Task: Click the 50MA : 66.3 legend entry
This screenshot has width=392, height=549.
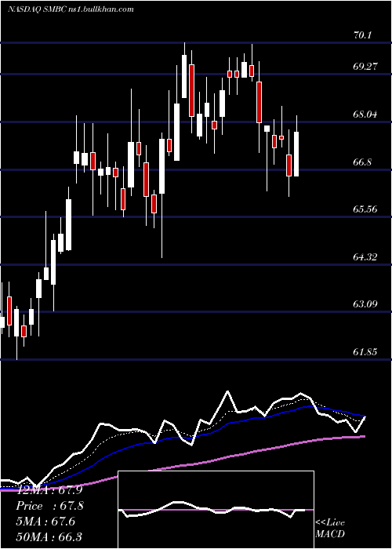Action: [x=49, y=536]
